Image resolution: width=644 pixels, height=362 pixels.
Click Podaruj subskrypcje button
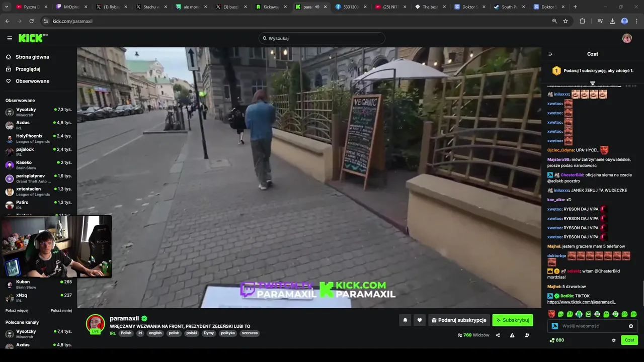(x=459, y=320)
